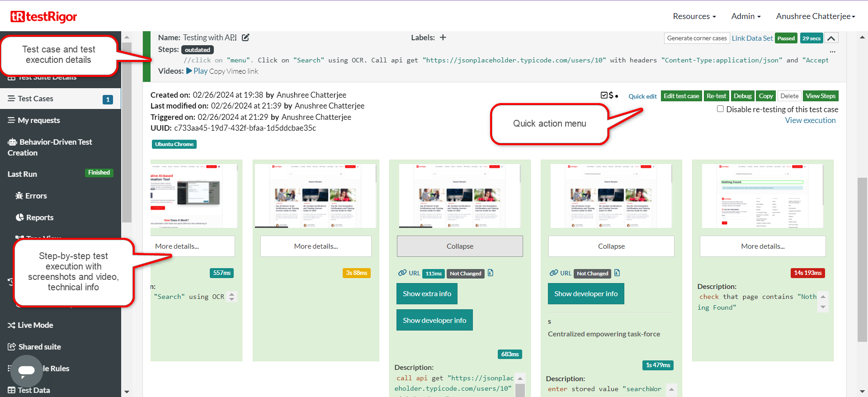Image resolution: width=868 pixels, height=397 pixels.
Task: Open the Resources dropdown menu
Action: tap(694, 16)
